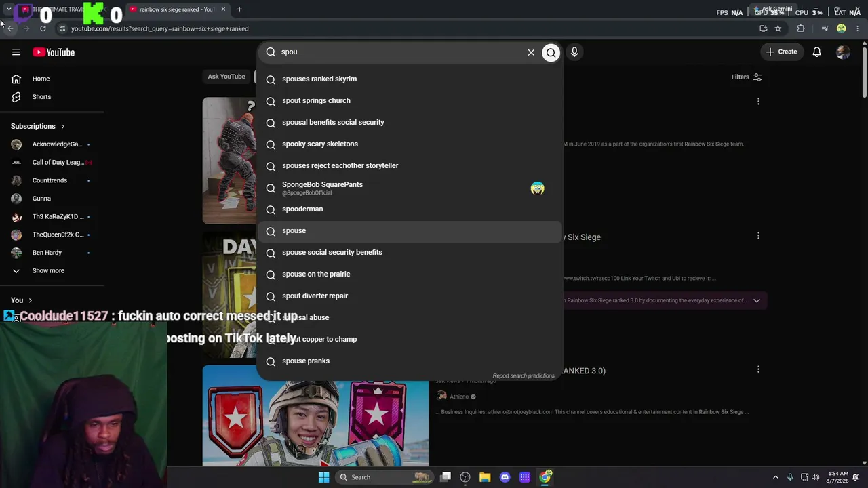Select the SpongeBob SquarePants channel suggestion

tap(410, 188)
